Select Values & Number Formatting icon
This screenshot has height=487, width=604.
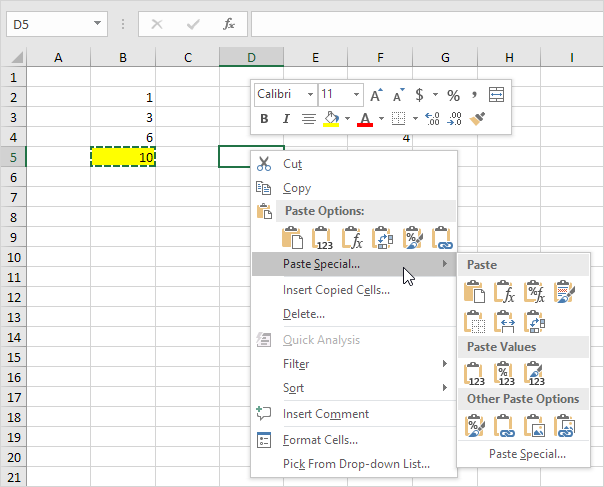(x=504, y=373)
